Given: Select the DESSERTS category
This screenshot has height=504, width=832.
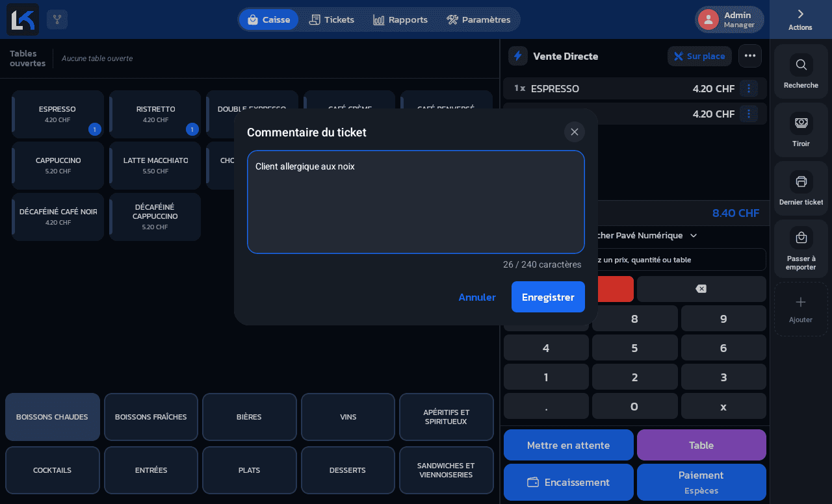Looking at the screenshot, I should coord(348,470).
